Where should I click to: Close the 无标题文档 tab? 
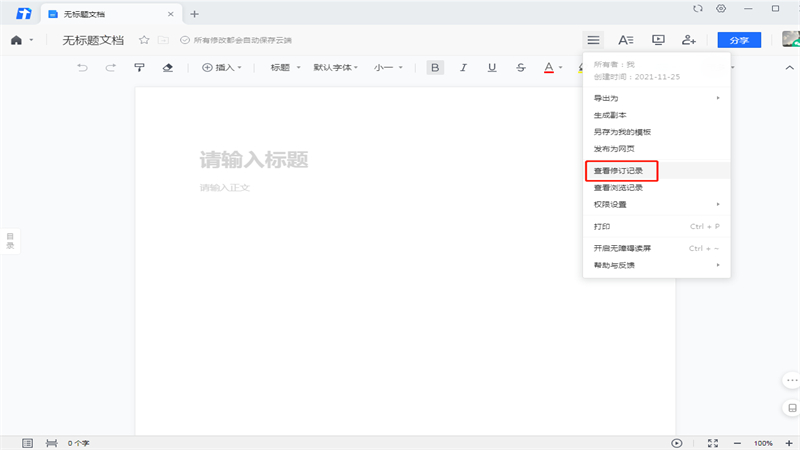(x=170, y=14)
